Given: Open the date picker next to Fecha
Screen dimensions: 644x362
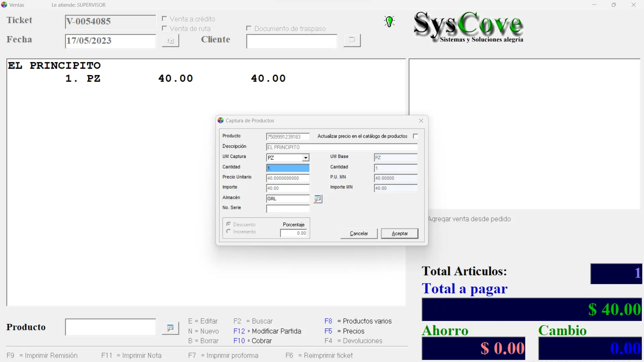Looking at the screenshot, I should click(x=170, y=41).
